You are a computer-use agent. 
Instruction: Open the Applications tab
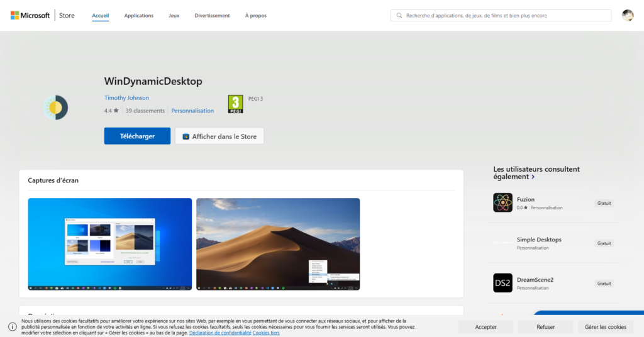click(139, 16)
